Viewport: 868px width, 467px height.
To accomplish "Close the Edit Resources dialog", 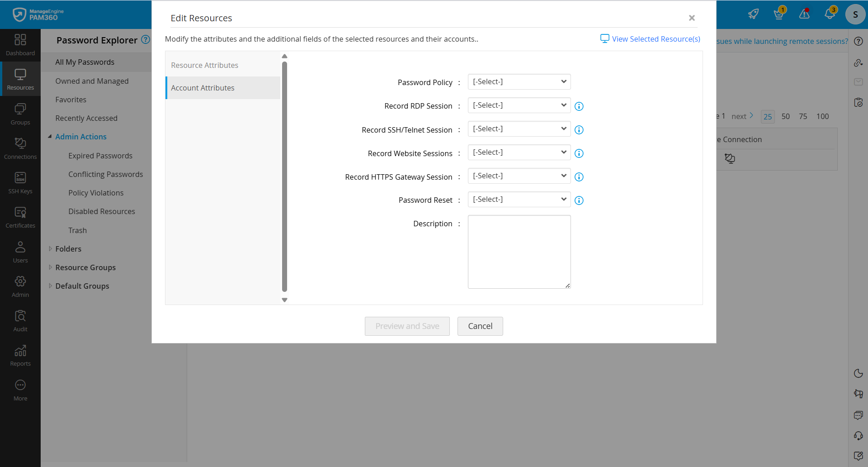I will pyautogui.click(x=692, y=18).
